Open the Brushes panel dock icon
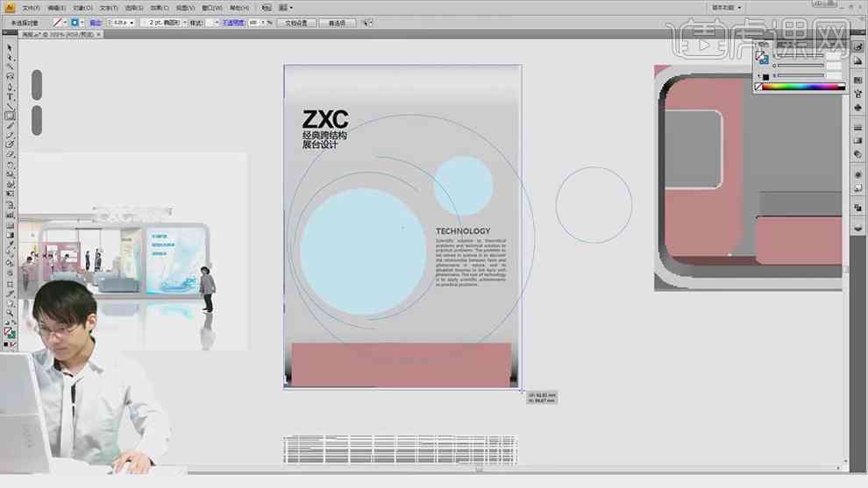The height and width of the screenshot is (488, 868). [x=858, y=94]
